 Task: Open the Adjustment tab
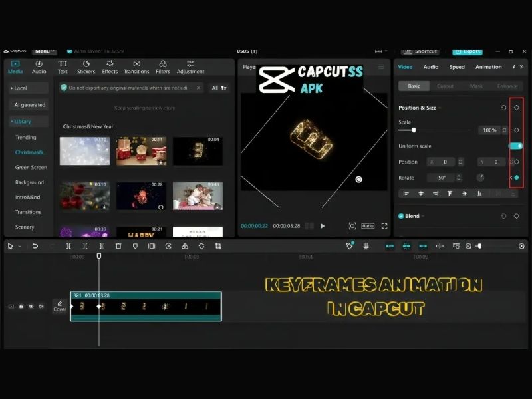point(190,67)
